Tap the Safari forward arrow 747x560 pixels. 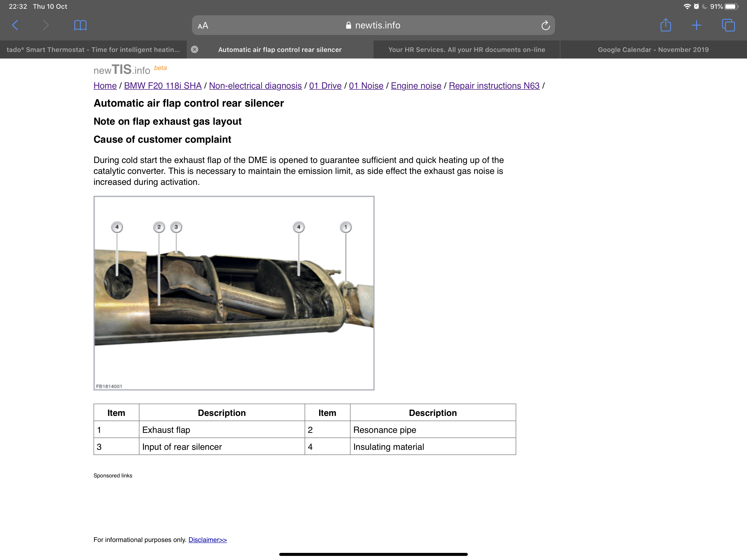[x=46, y=25]
